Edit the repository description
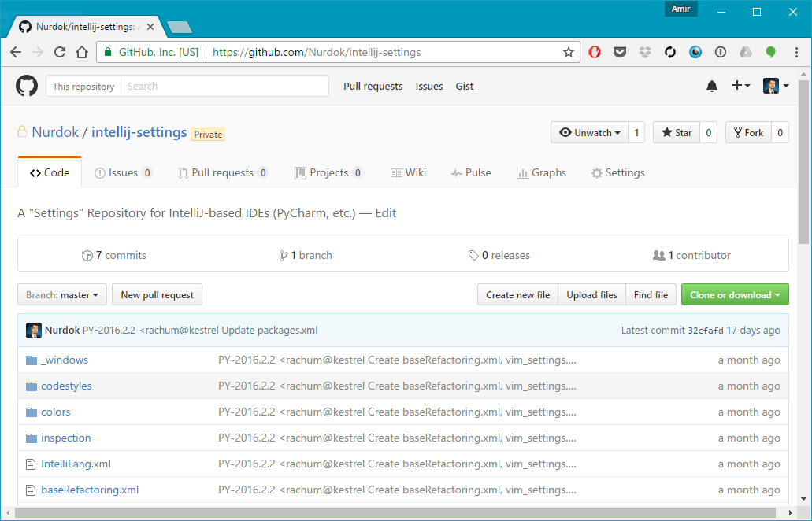Viewport: 812px width, 521px height. pos(386,213)
